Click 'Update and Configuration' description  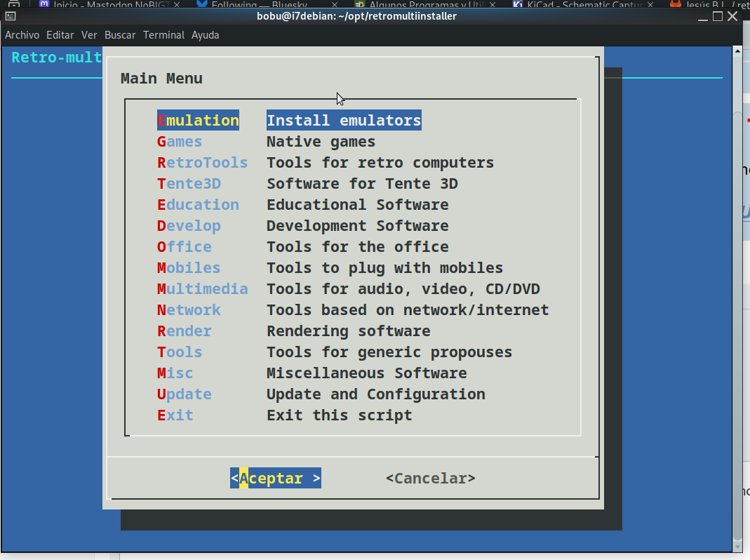coord(376,394)
